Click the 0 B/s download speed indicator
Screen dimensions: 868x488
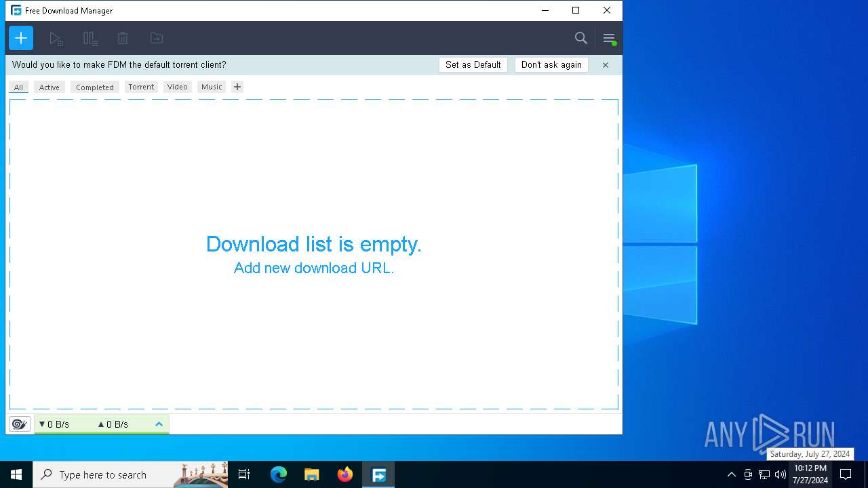point(54,424)
